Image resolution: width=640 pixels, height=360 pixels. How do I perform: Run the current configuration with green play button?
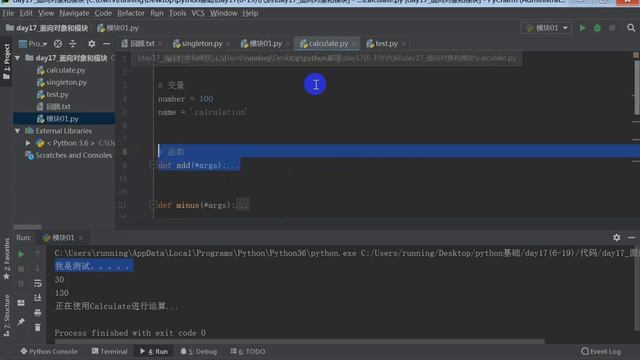click(x=582, y=28)
